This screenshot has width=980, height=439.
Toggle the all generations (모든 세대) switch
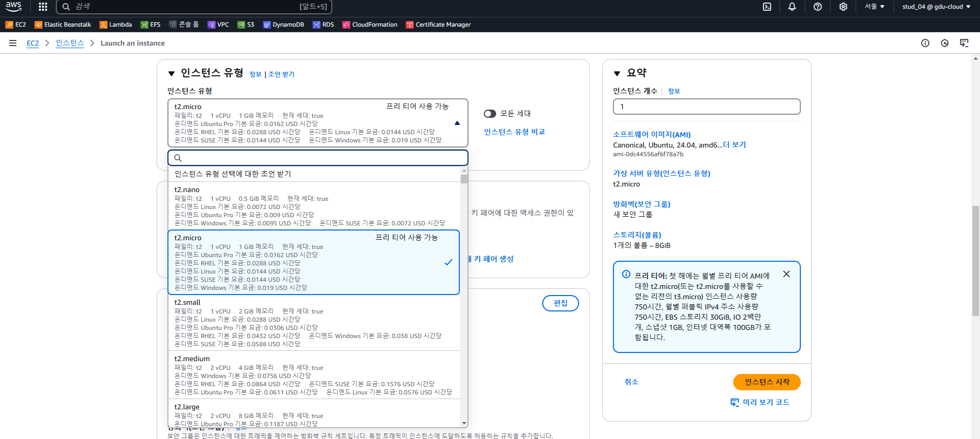(490, 114)
